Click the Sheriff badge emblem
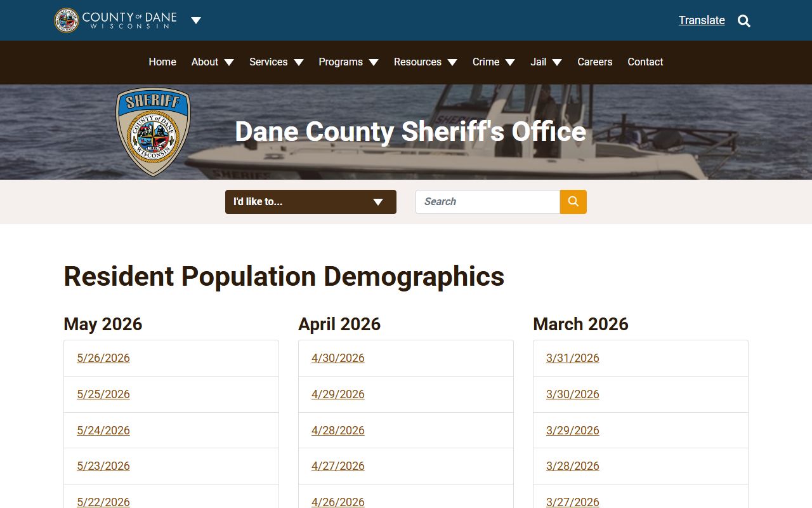The height and width of the screenshot is (508, 812). tap(153, 131)
